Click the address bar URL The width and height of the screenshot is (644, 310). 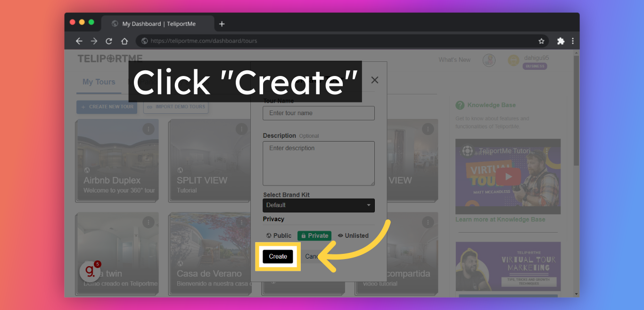(x=204, y=41)
